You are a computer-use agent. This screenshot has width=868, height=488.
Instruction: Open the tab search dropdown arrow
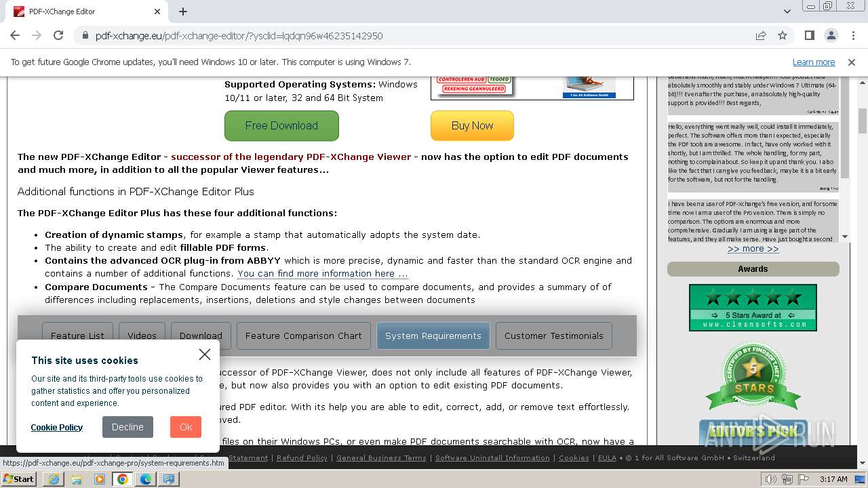coord(787,12)
